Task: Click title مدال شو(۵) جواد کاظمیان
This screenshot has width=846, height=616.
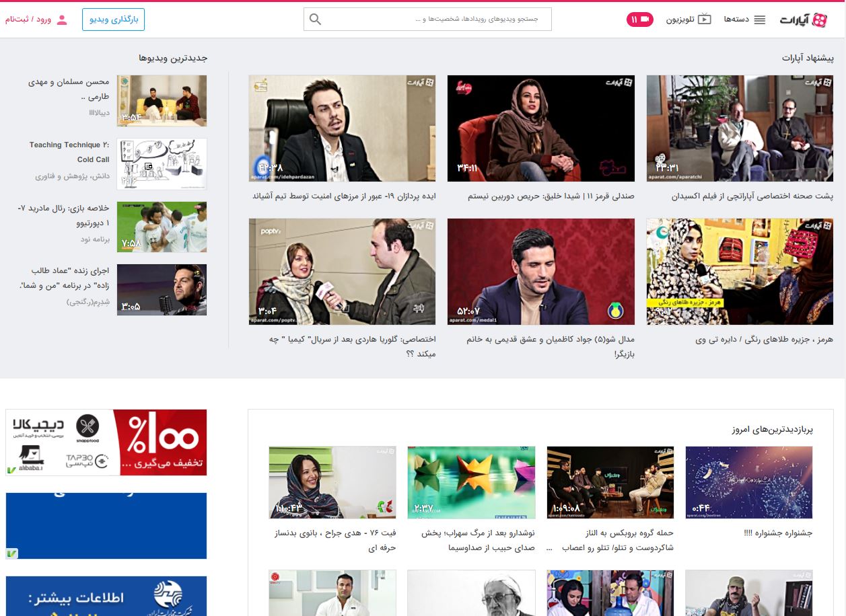Action: [551, 346]
